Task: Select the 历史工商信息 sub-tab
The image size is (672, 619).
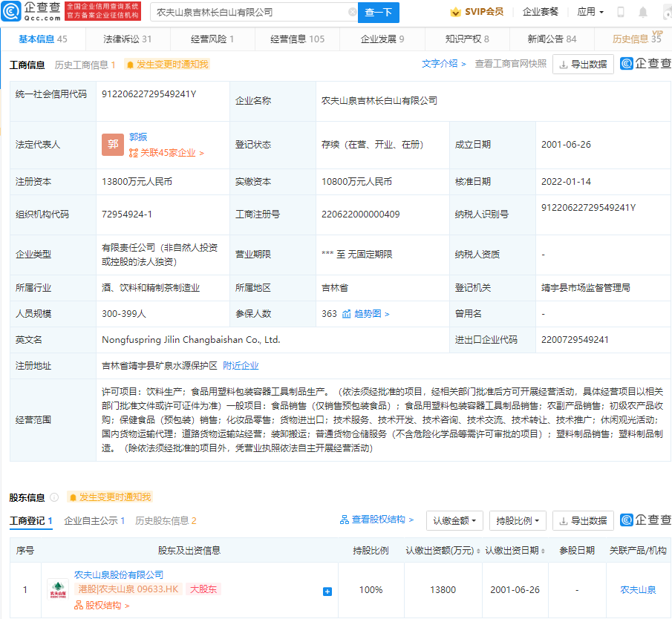Action: [85, 65]
